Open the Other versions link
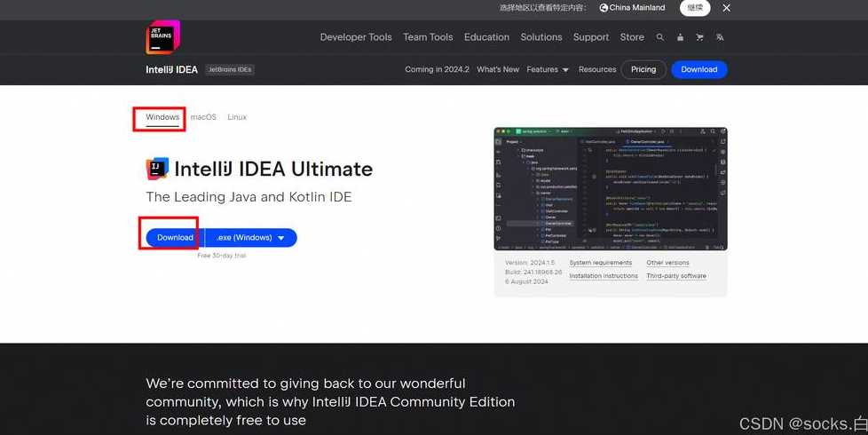Image resolution: width=868 pixels, height=435 pixels. pos(667,263)
